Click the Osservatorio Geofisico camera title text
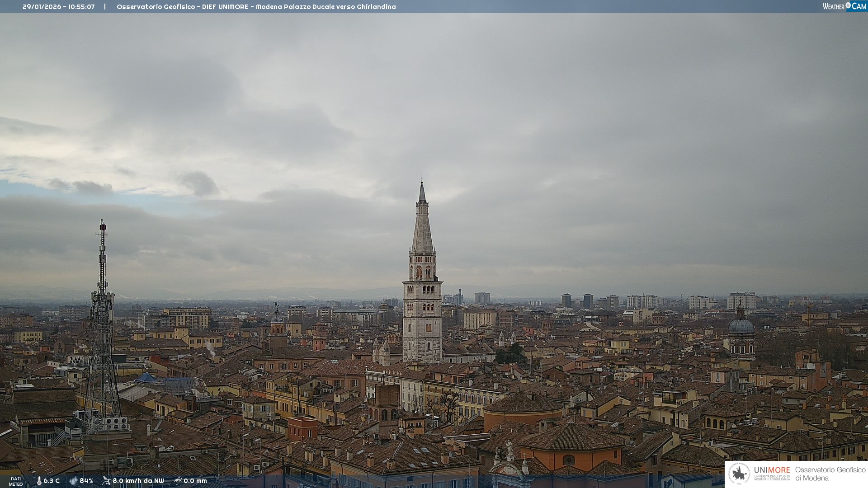Screen dimensions: 868x488 (256, 7)
